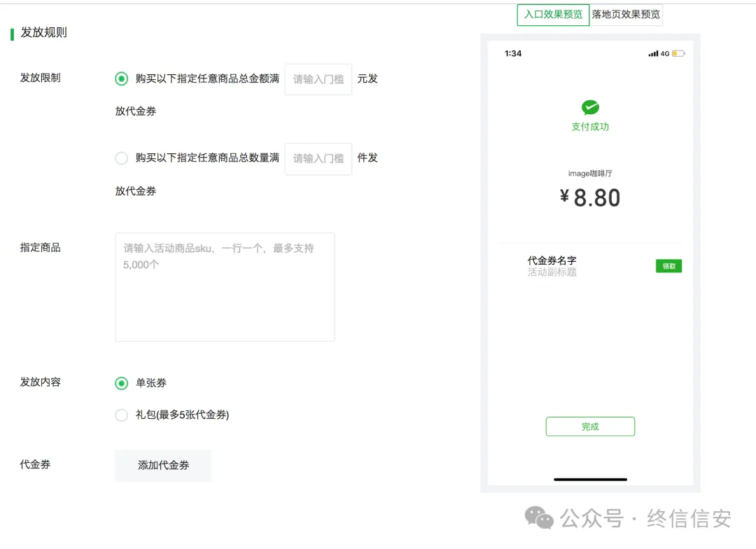Click the first 请输入门槛 input field
756x549 pixels.
(318, 79)
